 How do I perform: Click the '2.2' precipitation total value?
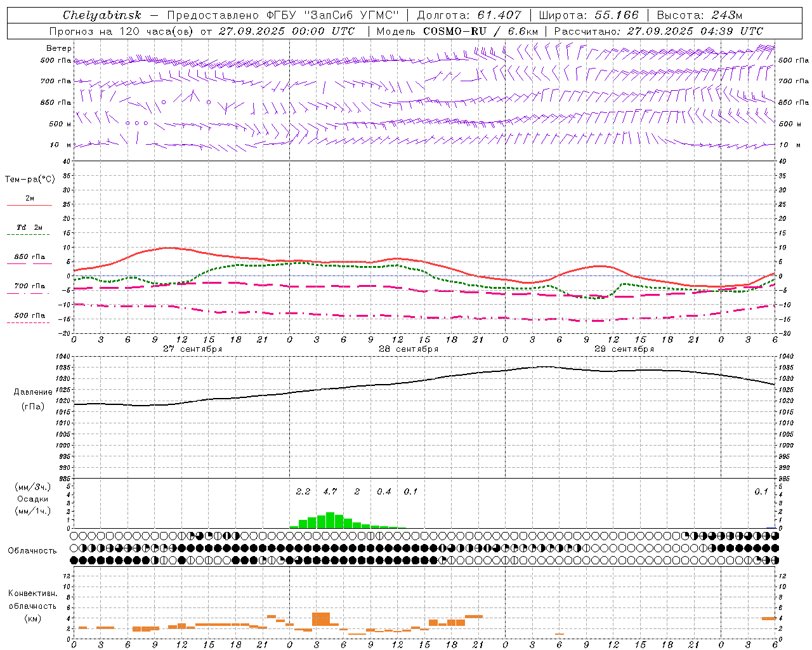(x=303, y=492)
